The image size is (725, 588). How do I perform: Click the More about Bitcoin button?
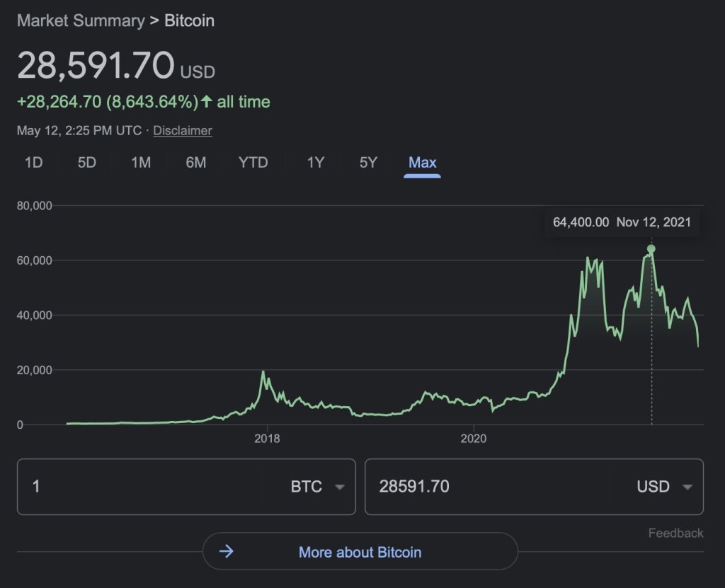pos(360,551)
